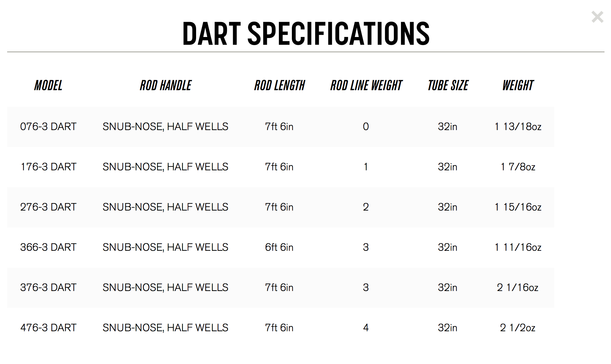Click the 1 13/18oz weight value
The width and height of the screenshot is (611, 364).
click(x=518, y=127)
